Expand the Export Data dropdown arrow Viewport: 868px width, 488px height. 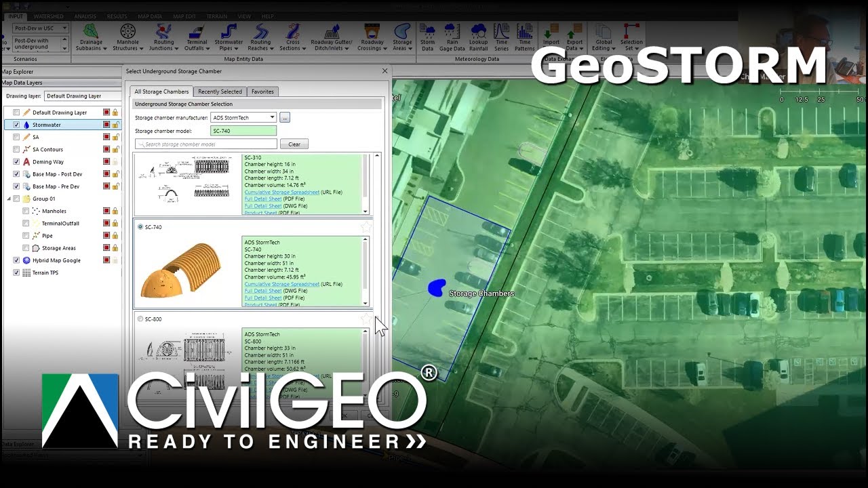pyautogui.click(x=581, y=49)
